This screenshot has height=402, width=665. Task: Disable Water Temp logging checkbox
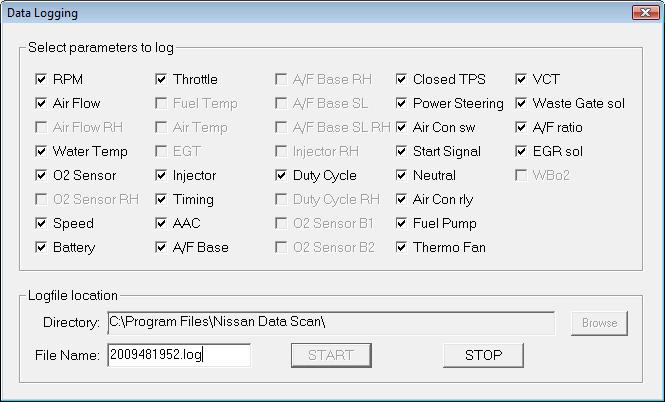click(x=41, y=151)
